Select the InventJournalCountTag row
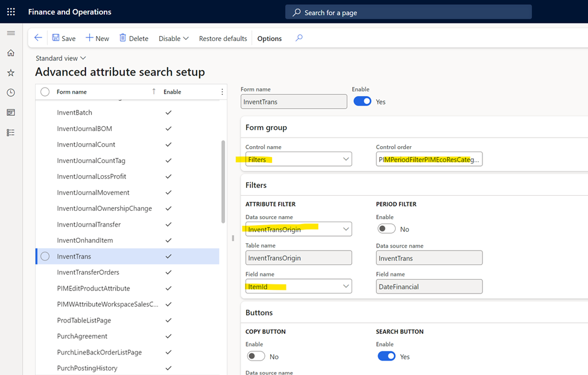588x375 pixels. click(127, 161)
